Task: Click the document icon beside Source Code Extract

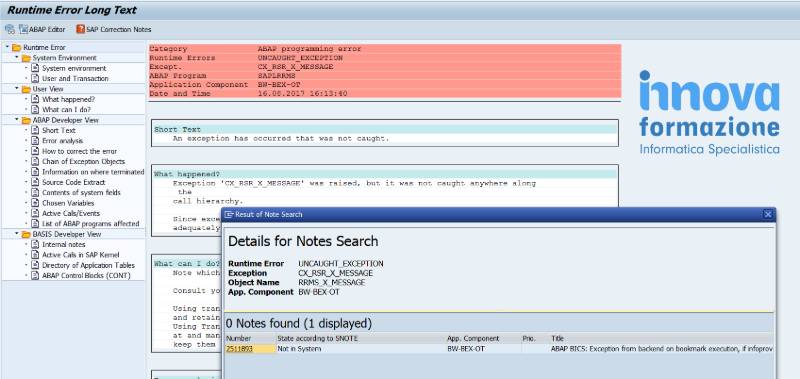Action: click(x=35, y=182)
